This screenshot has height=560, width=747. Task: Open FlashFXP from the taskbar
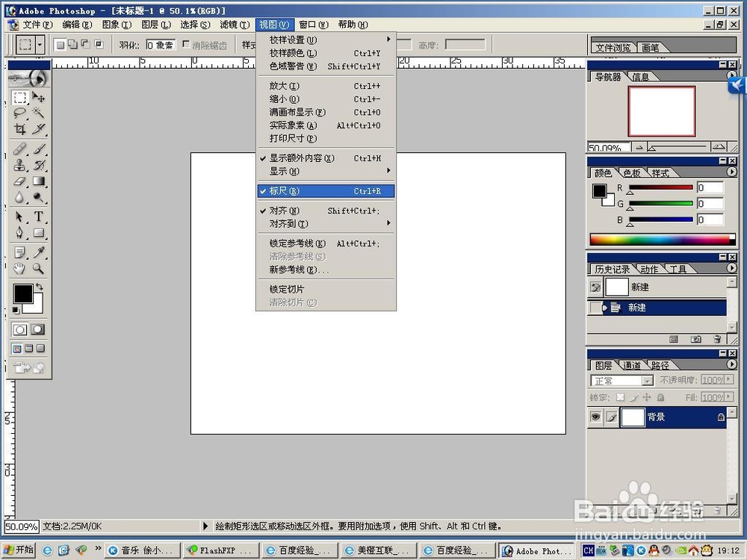[x=222, y=550]
